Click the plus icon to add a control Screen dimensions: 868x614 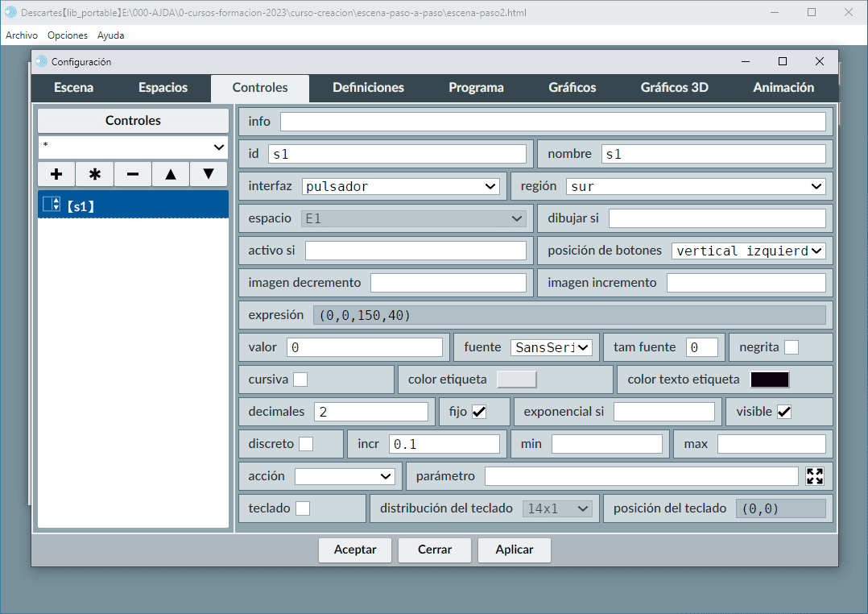point(56,174)
